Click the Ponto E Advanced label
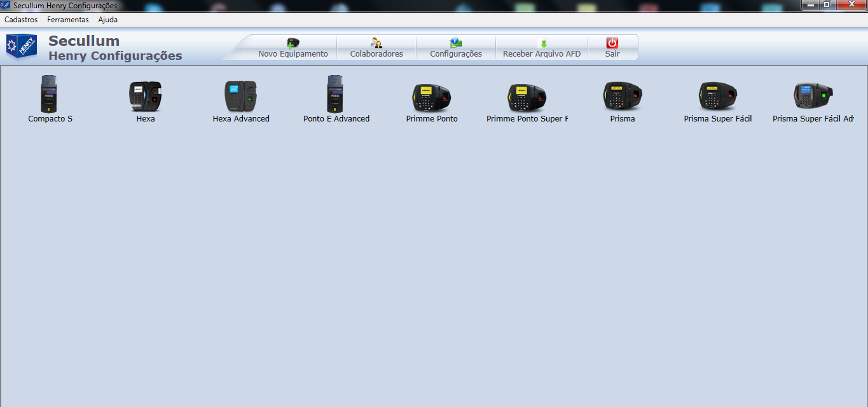The width and height of the screenshot is (868, 407). 336,118
